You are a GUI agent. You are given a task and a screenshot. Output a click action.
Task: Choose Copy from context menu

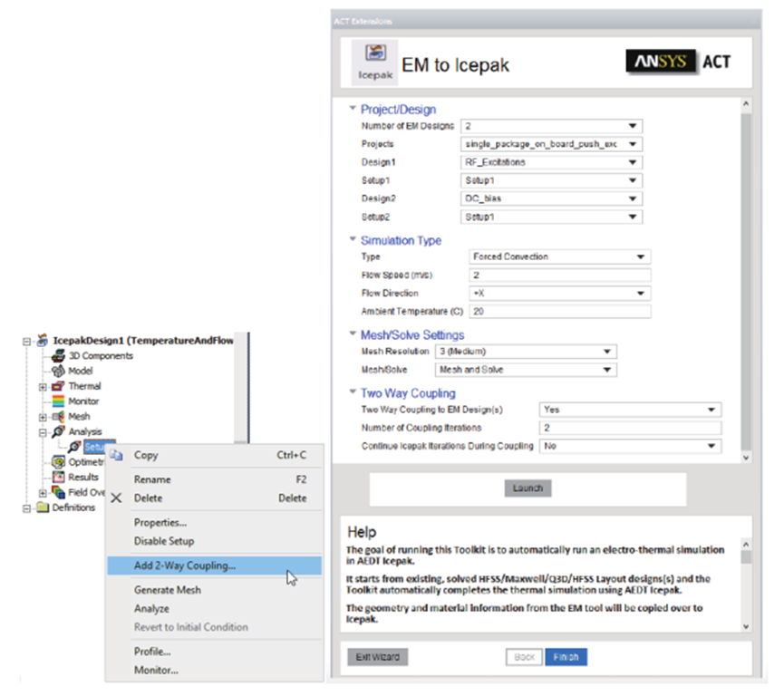tap(215, 455)
